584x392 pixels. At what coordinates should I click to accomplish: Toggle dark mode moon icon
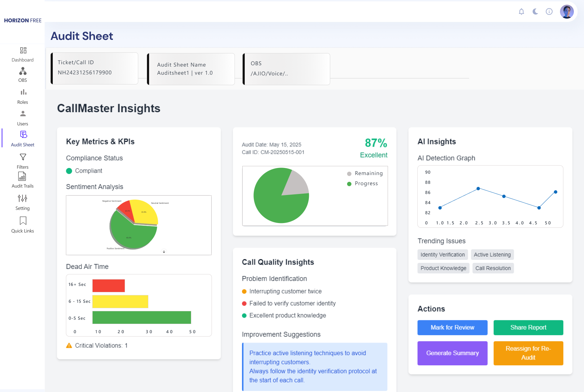(x=535, y=12)
